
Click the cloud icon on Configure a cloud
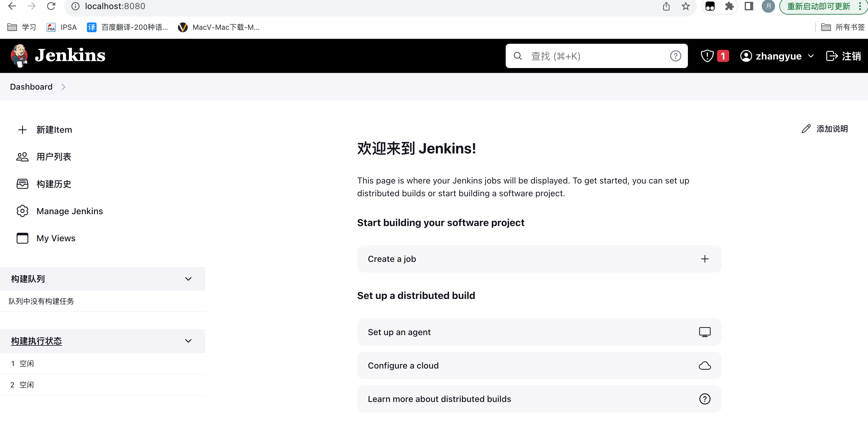(705, 366)
